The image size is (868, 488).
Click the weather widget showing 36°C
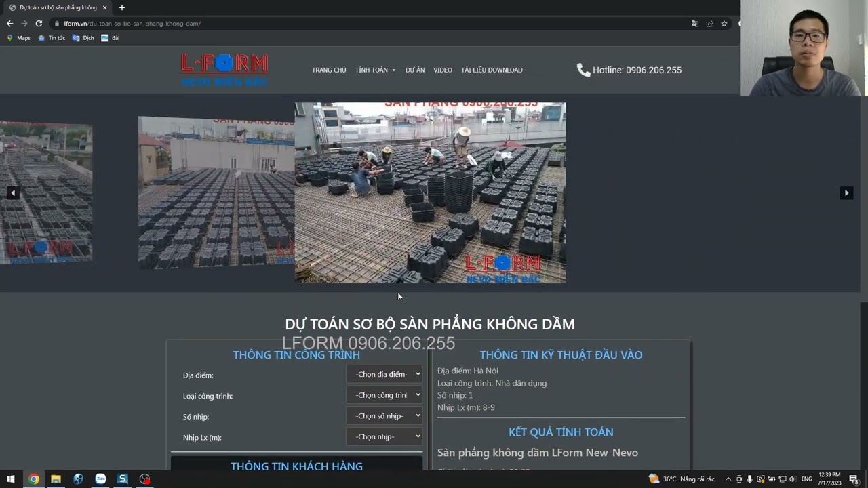tap(682, 479)
